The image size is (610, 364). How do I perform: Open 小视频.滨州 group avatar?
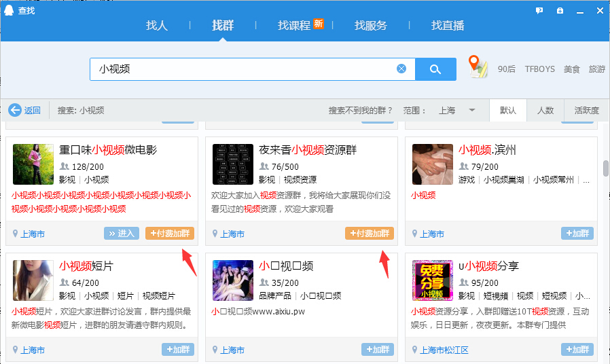[433, 164]
